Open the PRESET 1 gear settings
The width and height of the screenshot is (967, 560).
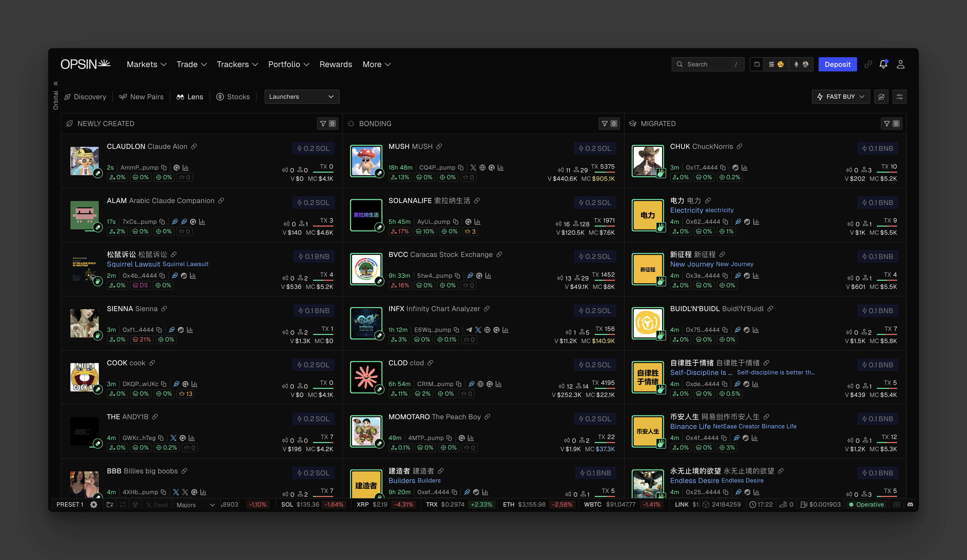click(x=94, y=504)
